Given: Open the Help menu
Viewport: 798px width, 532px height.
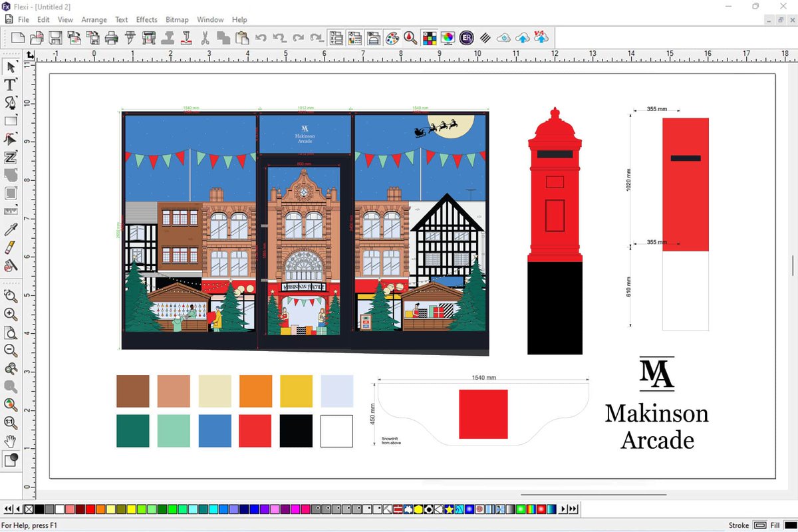Looking at the screenshot, I should (x=239, y=20).
